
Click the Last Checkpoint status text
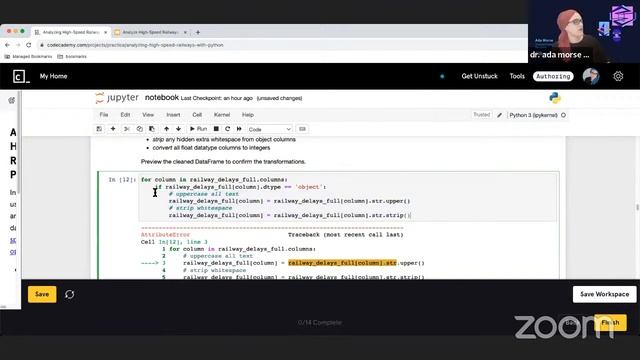217,98
